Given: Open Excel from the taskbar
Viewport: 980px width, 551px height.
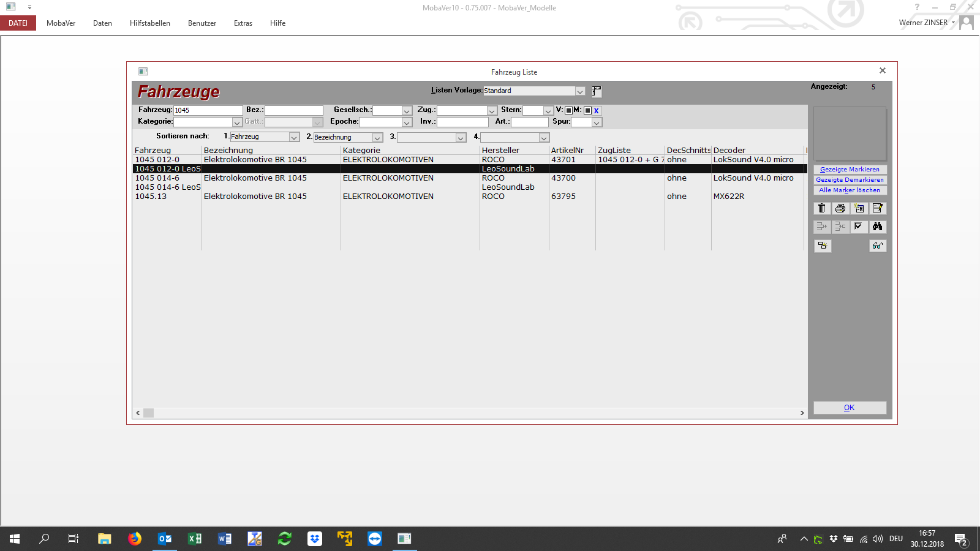Looking at the screenshot, I should 195,539.
